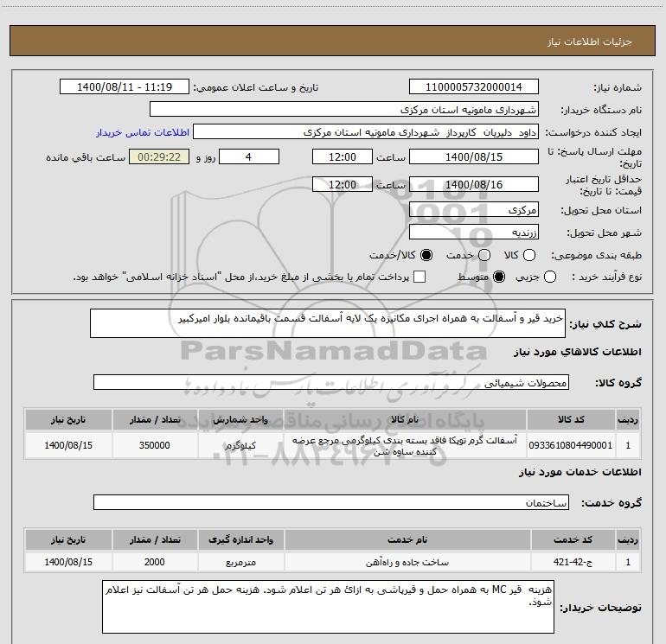Viewport: 666px width, 644px height.
Task: Open the buyer contact information link
Action: coord(143,132)
